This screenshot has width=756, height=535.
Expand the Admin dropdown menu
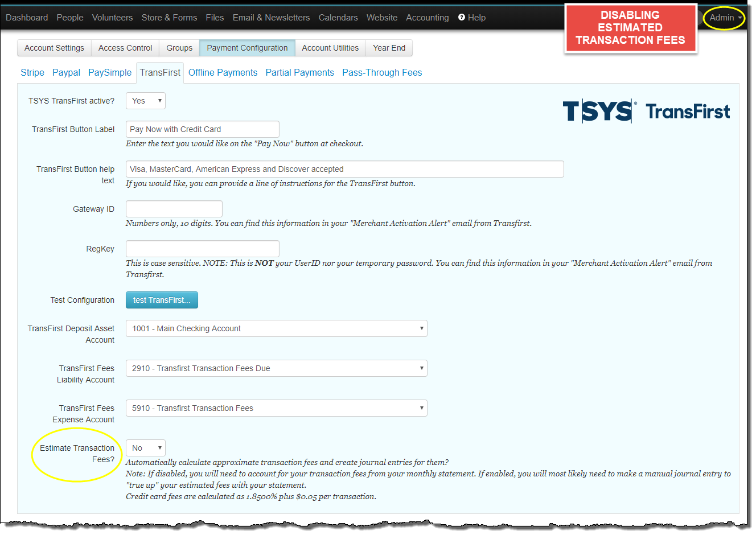click(x=725, y=18)
